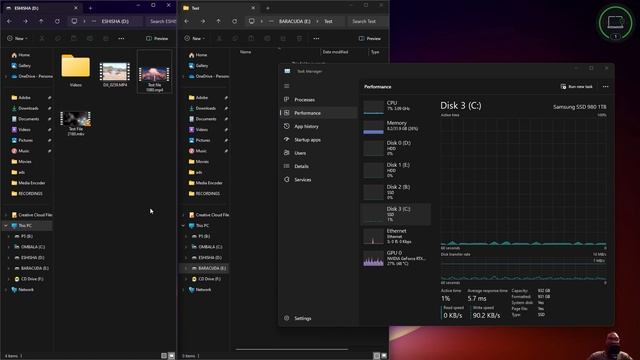Expand PS (B:) in Test window tree
Screen dimensions: 640x360
coord(187,236)
